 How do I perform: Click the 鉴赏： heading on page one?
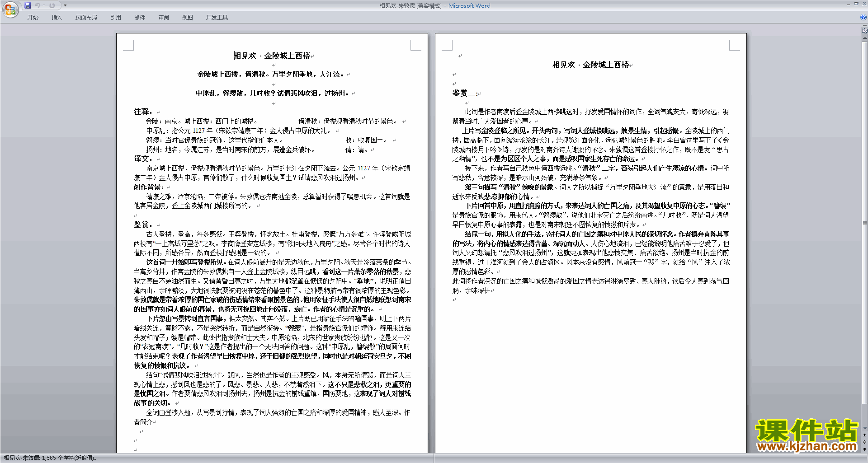pos(143,224)
